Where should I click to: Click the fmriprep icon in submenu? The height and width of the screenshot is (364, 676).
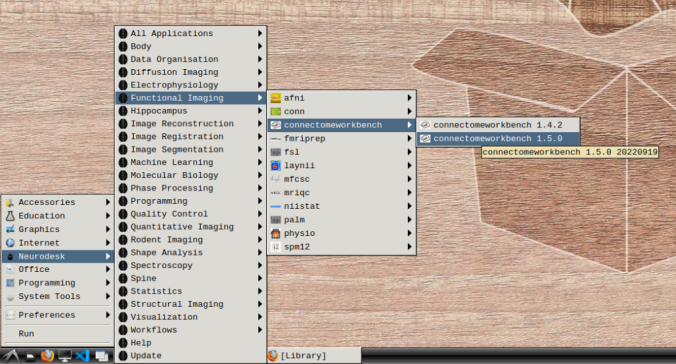tap(275, 138)
